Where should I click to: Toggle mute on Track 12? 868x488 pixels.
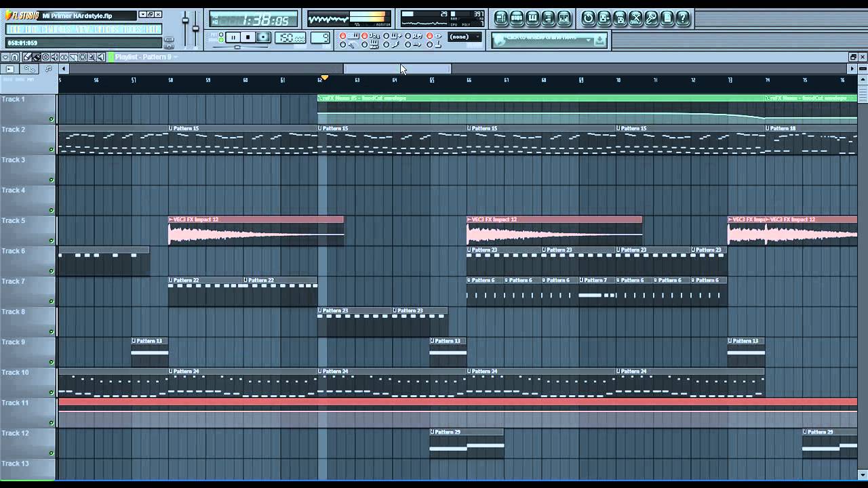(52, 453)
